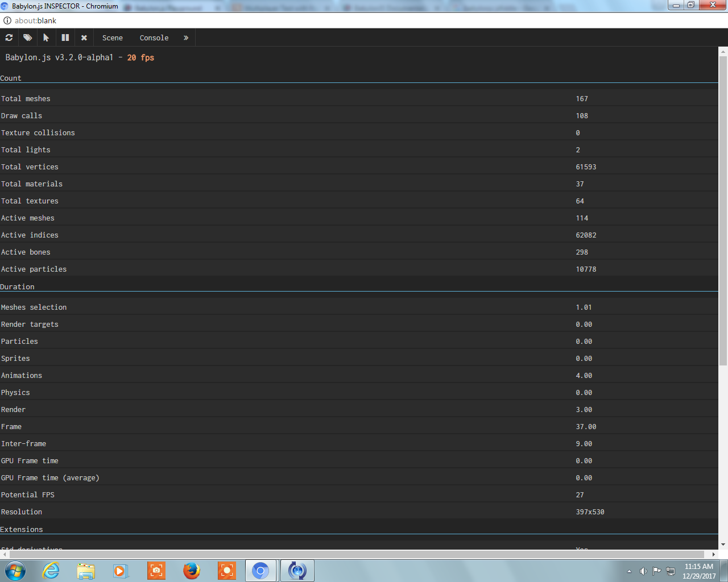Click the Resolution value 397x530
This screenshot has height=582, width=728.
tap(590, 512)
